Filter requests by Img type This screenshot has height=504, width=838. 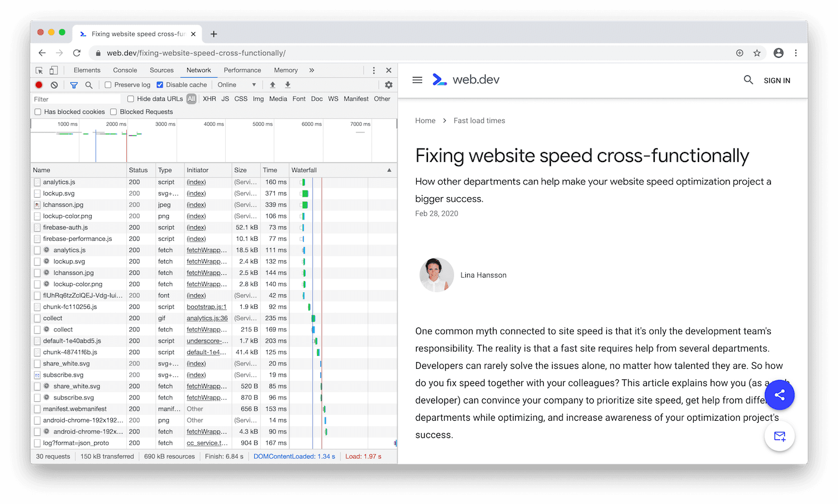click(x=258, y=98)
